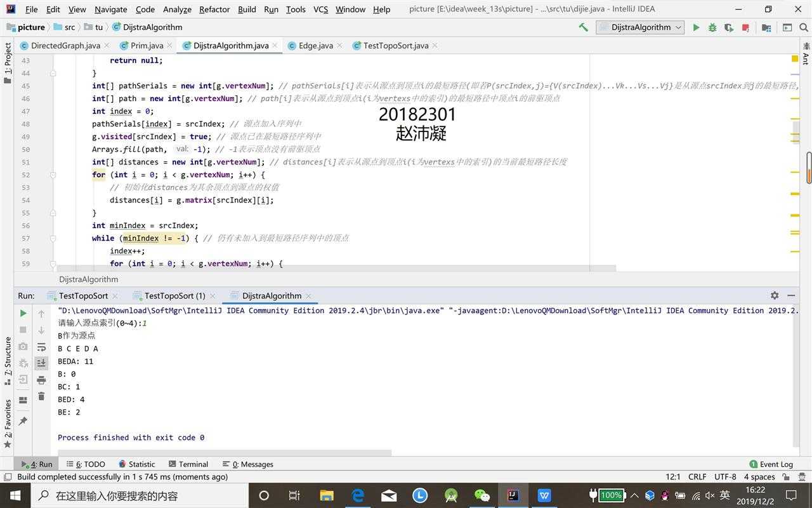Open the DijstraAlgorithm run configuration dropdown
The height and width of the screenshot is (508, 812).
[x=640, y=27]
